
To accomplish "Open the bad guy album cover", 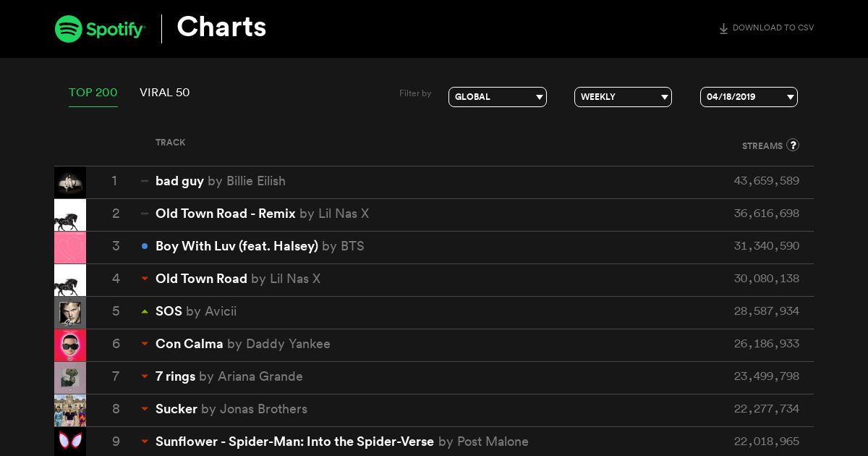I will (x=70, y=182).
